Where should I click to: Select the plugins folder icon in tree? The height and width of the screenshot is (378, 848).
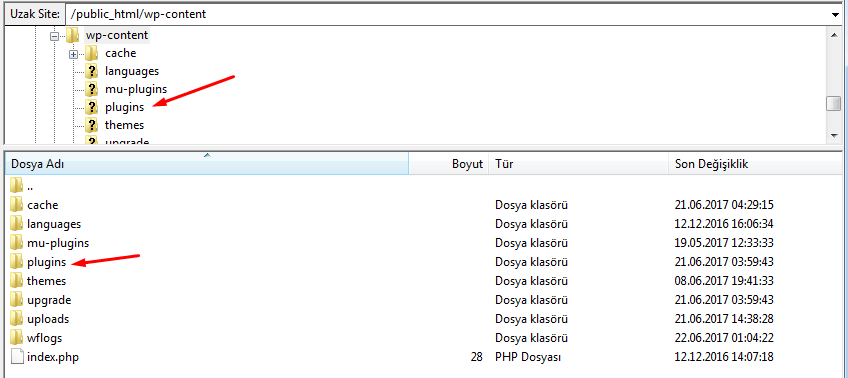[92, 107]
